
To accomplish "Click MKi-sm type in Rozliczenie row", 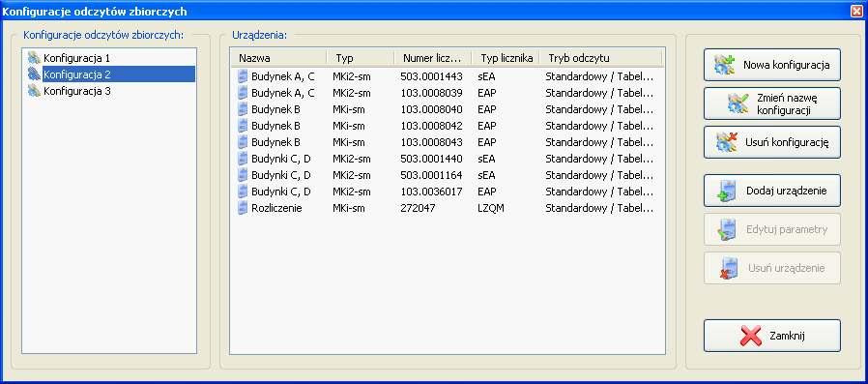I will 348,208.
